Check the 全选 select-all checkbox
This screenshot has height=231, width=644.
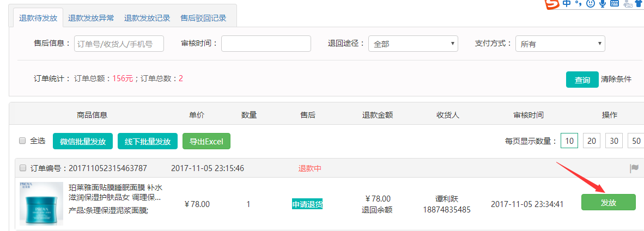tap(22, 141)
